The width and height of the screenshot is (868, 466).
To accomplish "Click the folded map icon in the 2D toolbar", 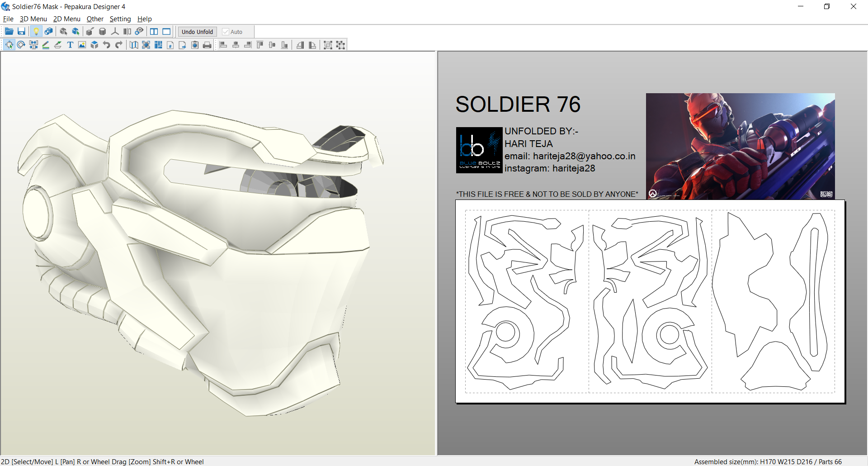I will click(134, 45).
